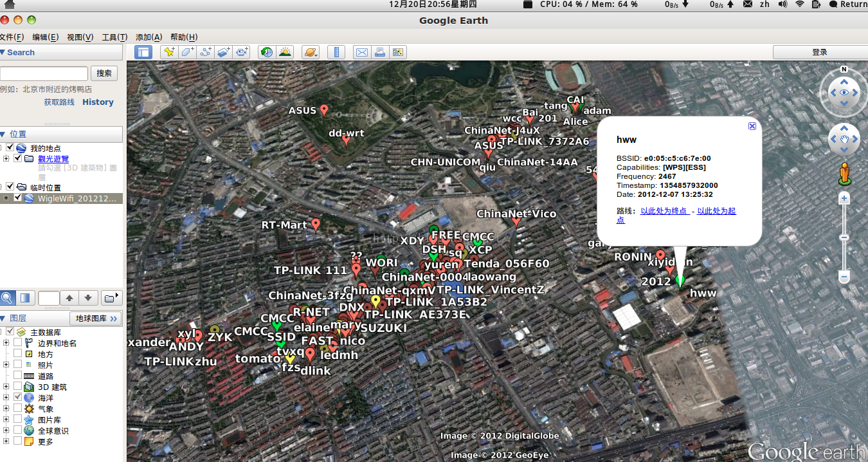868x462 pixels.
Task: Start recording a tour
Action: click(242, 52)
